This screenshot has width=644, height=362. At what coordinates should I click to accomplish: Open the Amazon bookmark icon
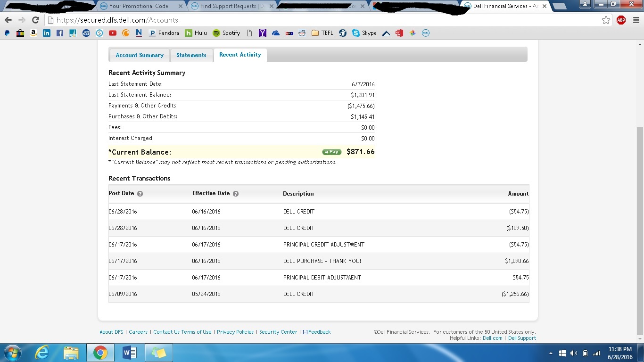(33, 33)
